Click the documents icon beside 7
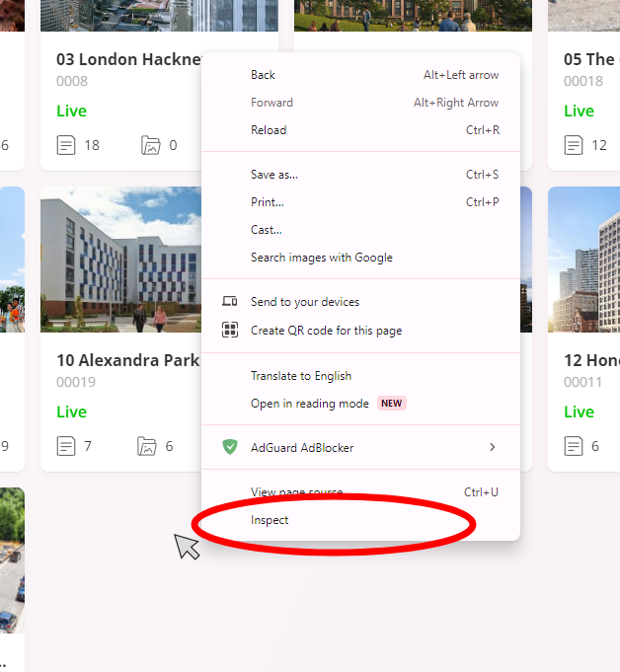 click(66, 446)
